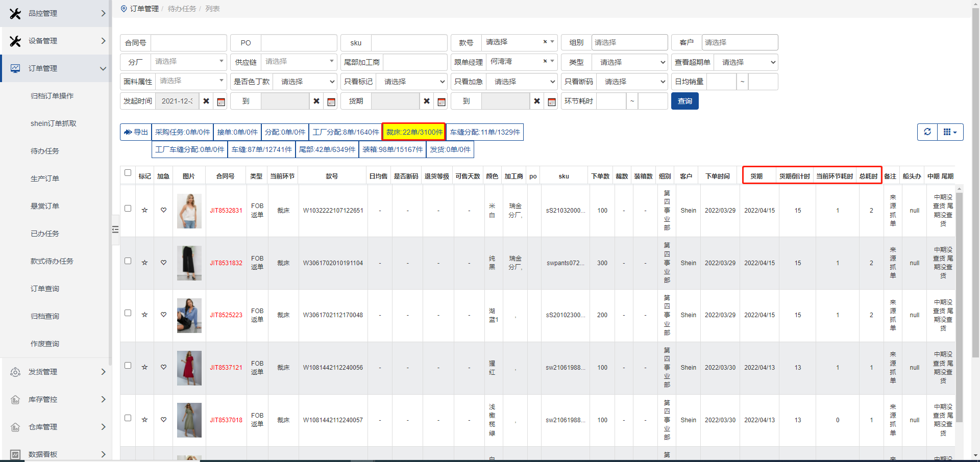This screenshot has height=462, width=980.
Task: Click the heart urgent icon on order JIT8531832
Action: (163, 263)
